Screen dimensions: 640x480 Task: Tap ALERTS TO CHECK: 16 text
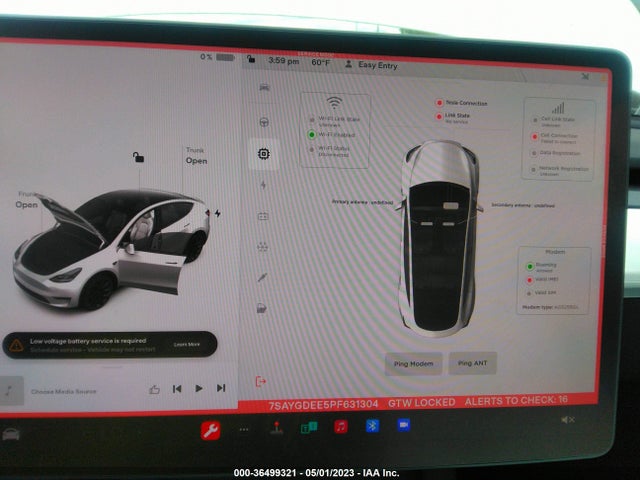pos(516,400)
